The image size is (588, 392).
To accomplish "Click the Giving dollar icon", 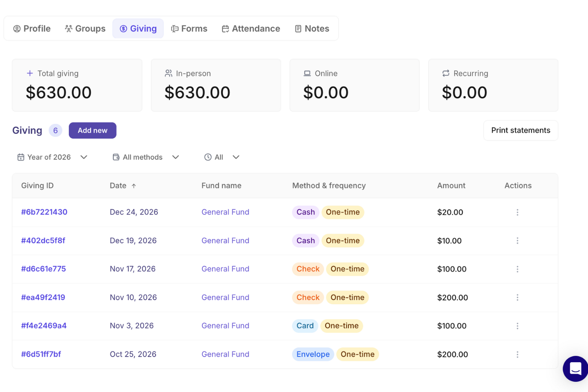I will click(124, 28).
